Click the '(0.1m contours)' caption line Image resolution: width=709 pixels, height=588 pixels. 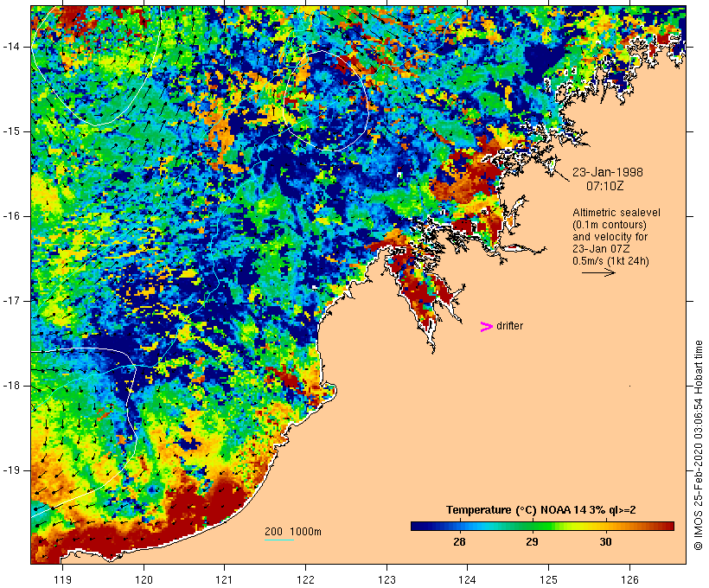[x=610, y=225]
